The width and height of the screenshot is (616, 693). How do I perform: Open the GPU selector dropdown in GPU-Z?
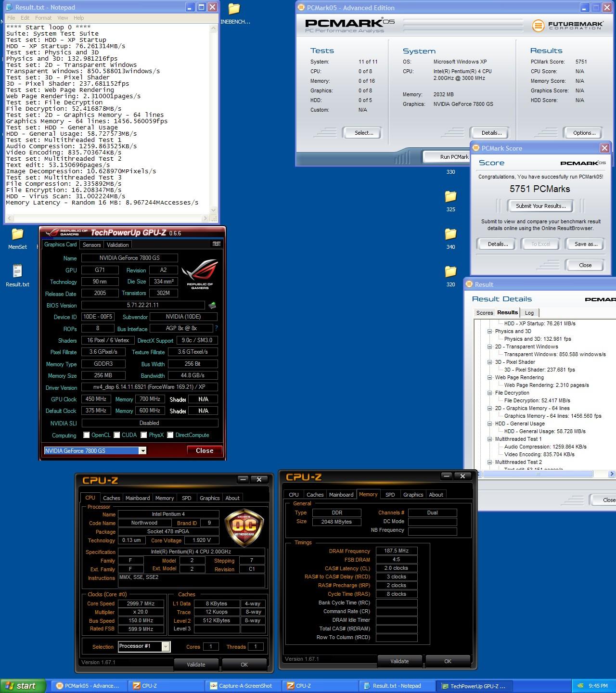(142, 451)
